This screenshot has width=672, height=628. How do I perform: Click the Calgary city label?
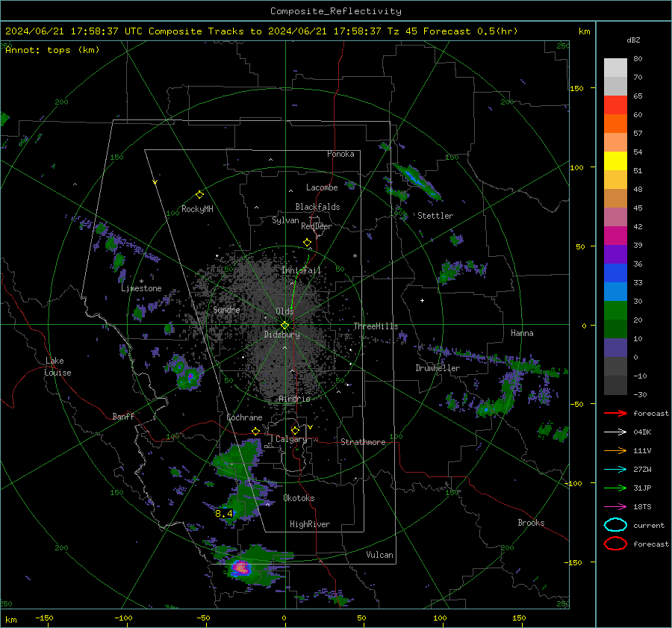click(291, 439)
